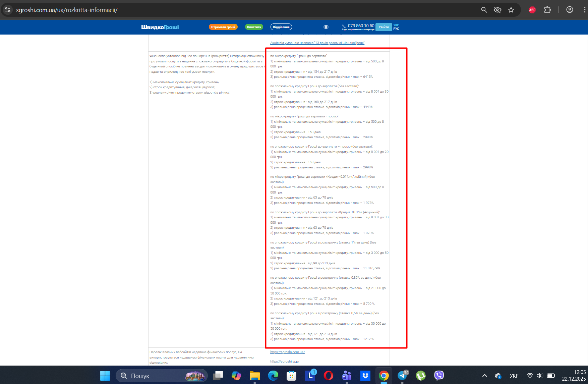Open the Windows Start button
The image size is (588, 384).
tap(105, 376)
